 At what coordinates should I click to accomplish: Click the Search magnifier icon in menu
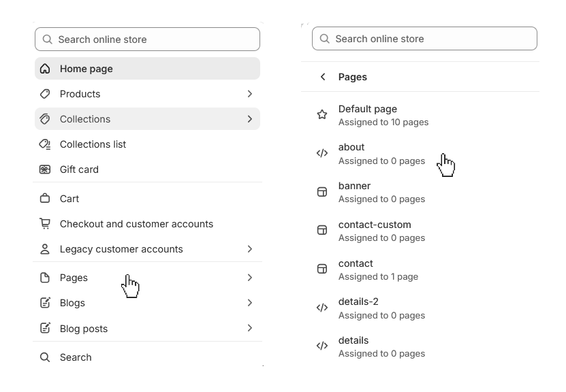pos(45,357)
